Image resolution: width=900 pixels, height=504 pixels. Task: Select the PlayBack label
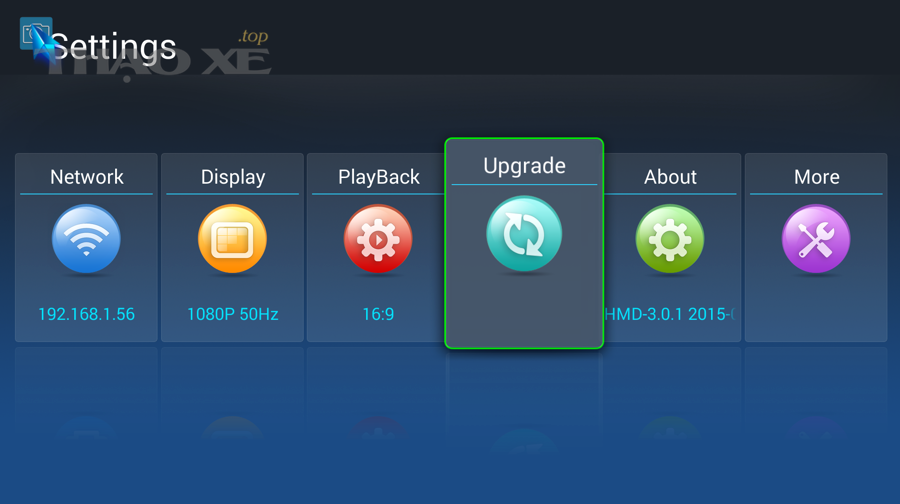click(379, 177)
